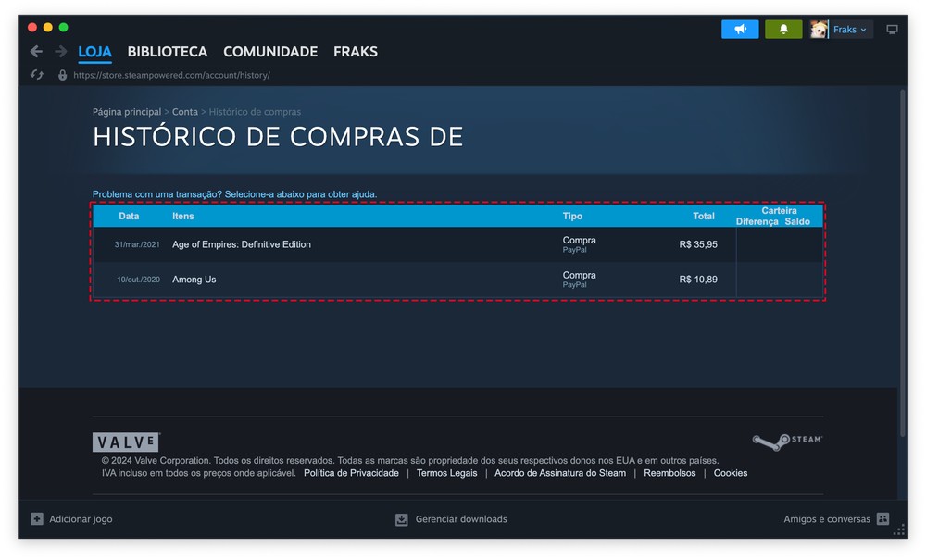Click the Fraks profile avatar
Viewport: 926px width, 560px height.
coord(819,30)
